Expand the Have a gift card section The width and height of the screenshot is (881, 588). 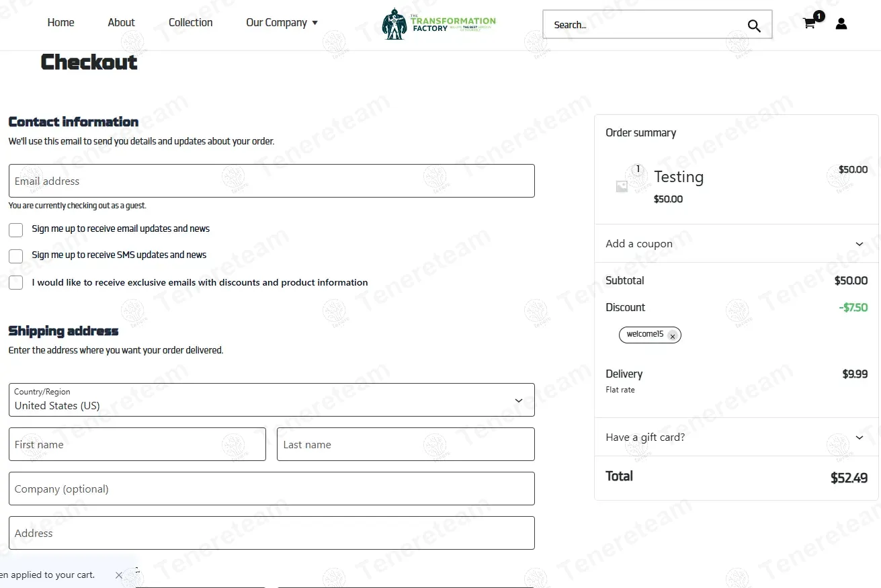pyautogui.click(x=737, y=437)
